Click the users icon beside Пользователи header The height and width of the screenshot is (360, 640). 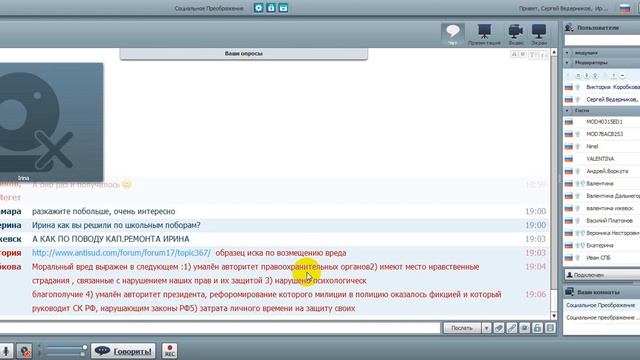pos(569,27)
